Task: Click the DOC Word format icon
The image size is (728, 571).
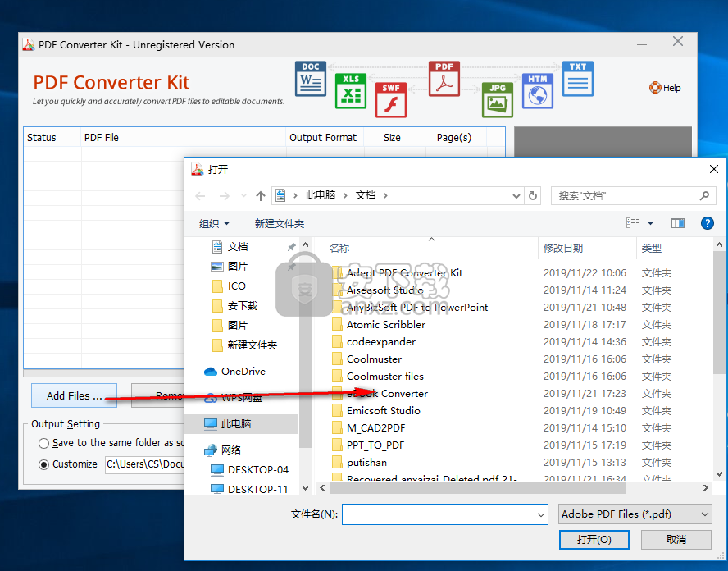Action: (311, 79)
